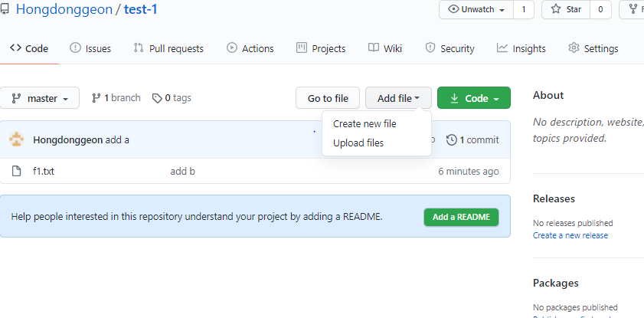Open the Projects tab
This screenshot has height=318, width=644.
click(x=321, y=48)
